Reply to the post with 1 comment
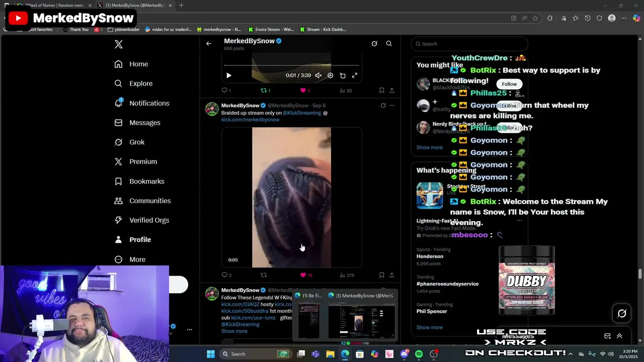Image resolution: width=644 pixels, height=362 pixels. point(226,90)
